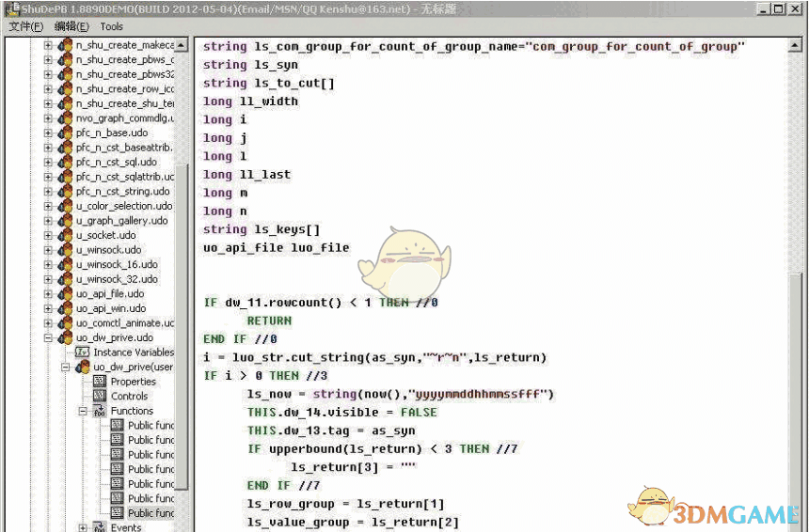Click the Controls node icon
809x532 pixels.
[x=99, y=396]
